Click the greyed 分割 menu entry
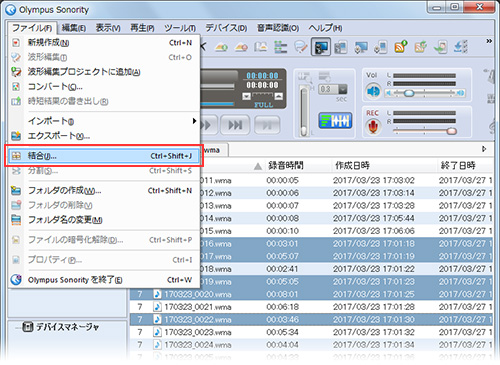 click(x=103, y=171)
